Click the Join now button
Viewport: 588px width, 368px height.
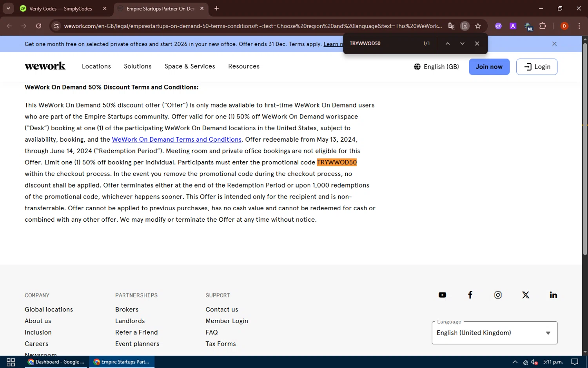tap(489, 67)
